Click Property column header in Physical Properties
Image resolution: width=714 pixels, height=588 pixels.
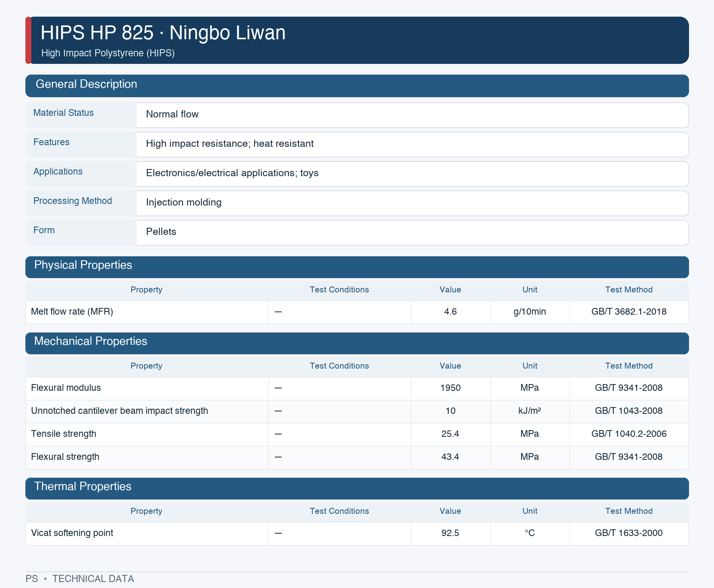[x=146, y=290]
